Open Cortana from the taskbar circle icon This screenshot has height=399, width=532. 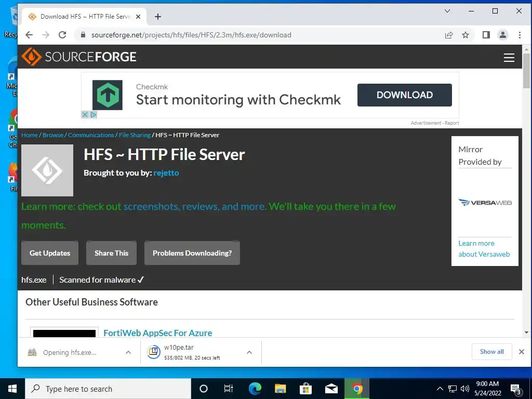(x=204, y=389)
